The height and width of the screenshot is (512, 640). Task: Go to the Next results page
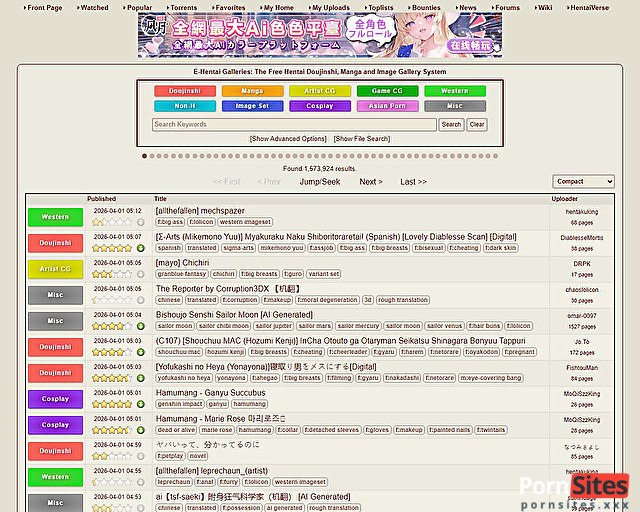point(371,182)
